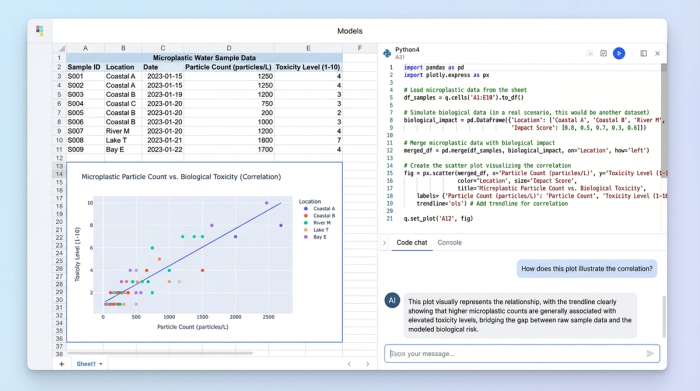Select the River M location cell
700x391 pixels.
123,131
